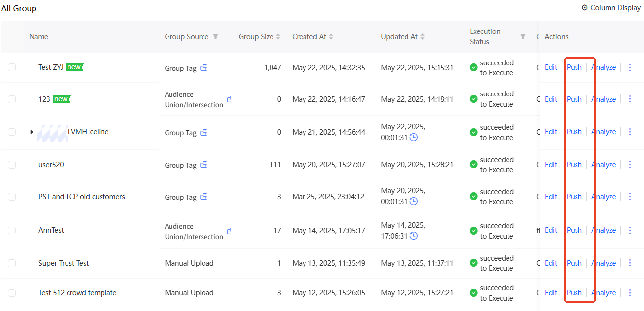Sort by the Group Size column
644x311 pixels.
tap(278, 37)
